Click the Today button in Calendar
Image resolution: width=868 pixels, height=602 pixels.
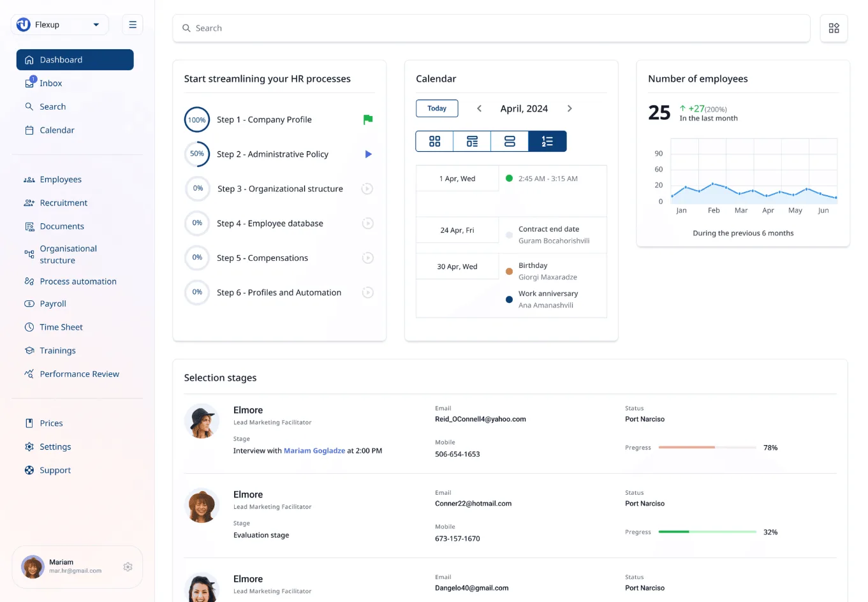click(x=437, y=108)
